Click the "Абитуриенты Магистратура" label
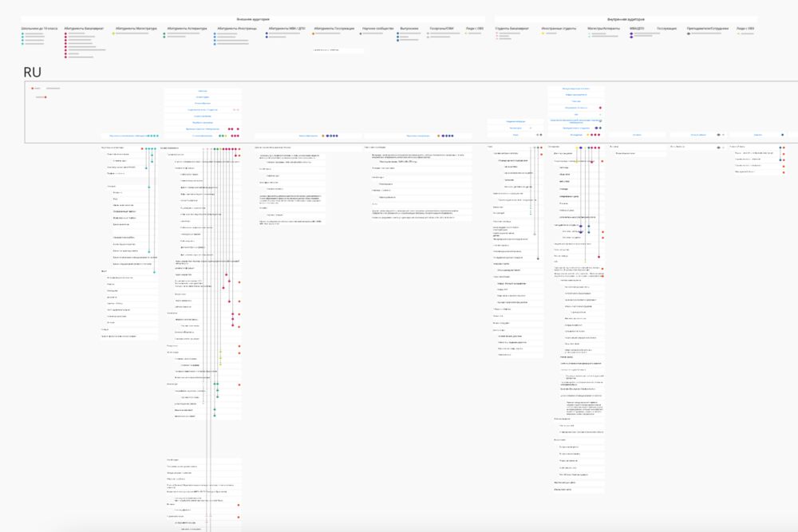Viewport: 798px width, 532px height. [x=136, y=28]
